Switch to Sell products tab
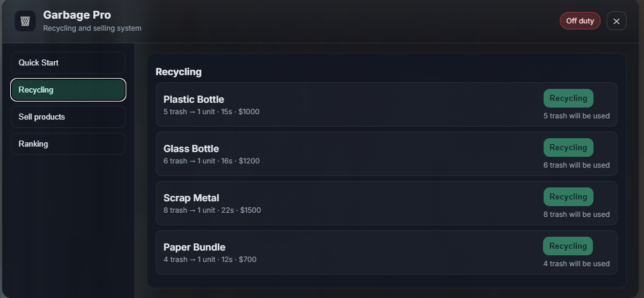The image size is (644, 298). click(68, 117)
